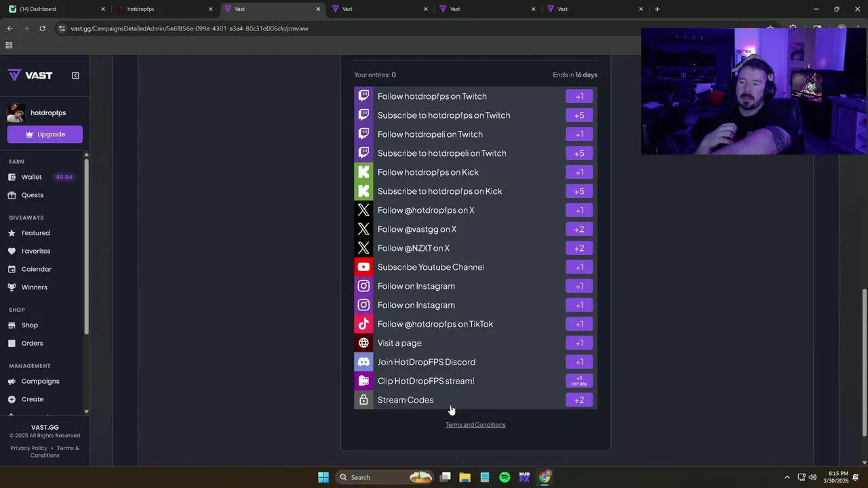Open volume control in system tray

[x=812, y=477]
